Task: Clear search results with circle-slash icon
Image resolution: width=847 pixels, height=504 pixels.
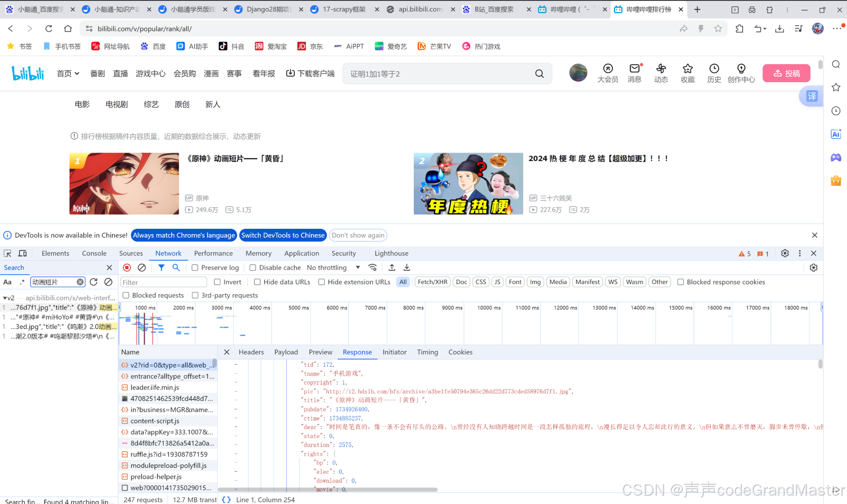Action: click(108, 282)
